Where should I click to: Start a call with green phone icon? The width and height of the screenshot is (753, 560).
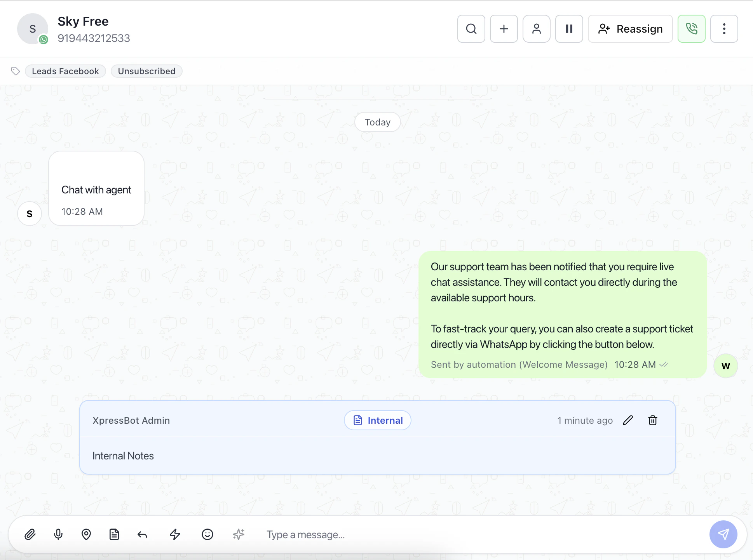point(691,29)
